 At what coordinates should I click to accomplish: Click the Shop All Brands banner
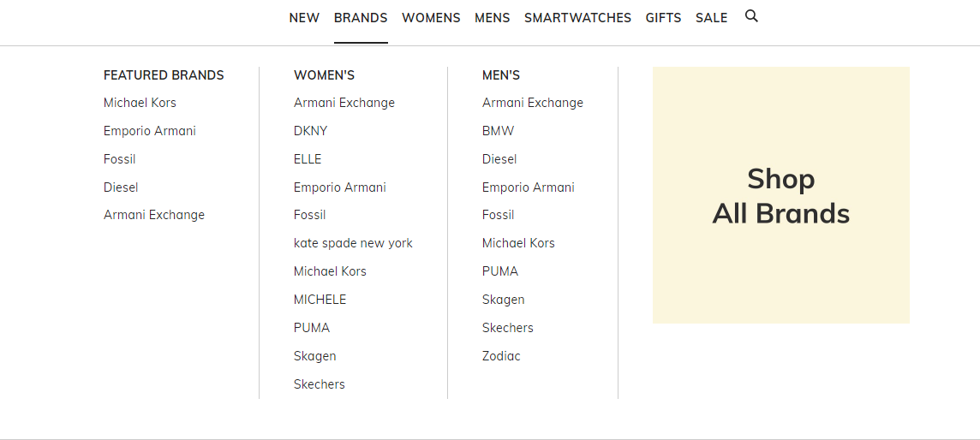(x=780, y=195)
